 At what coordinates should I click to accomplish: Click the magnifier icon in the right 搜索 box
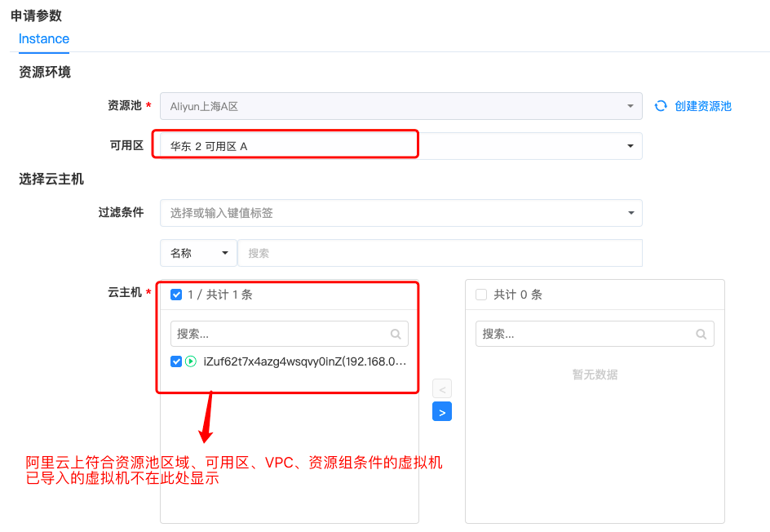tap(701, 333)
